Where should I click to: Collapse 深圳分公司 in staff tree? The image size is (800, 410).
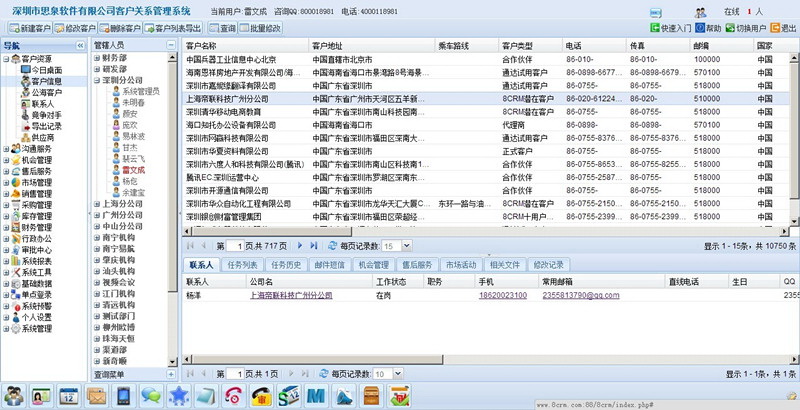[x=97, y=81]
